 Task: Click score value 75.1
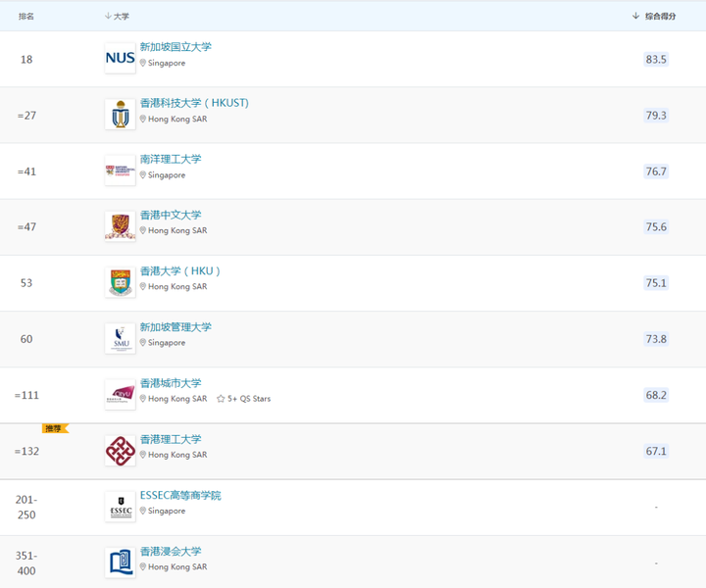(x=656, y=283)
